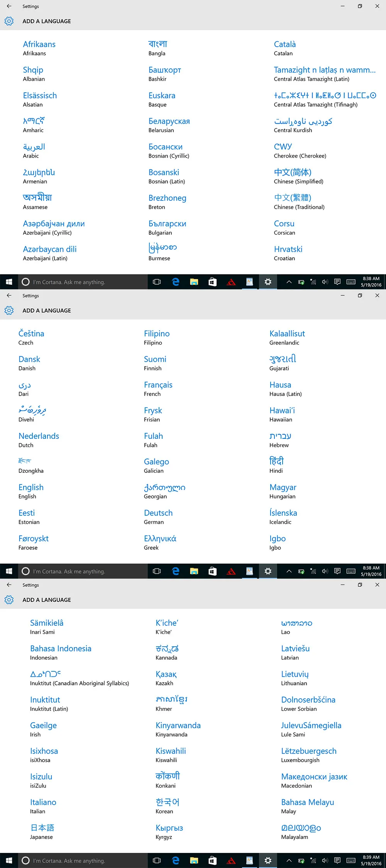The height and width of the screenshot is (868, 386).
Task: Open Edge on taskbar showing 8:39 AM
Action: pyautogui.click(x=176, y=860)
